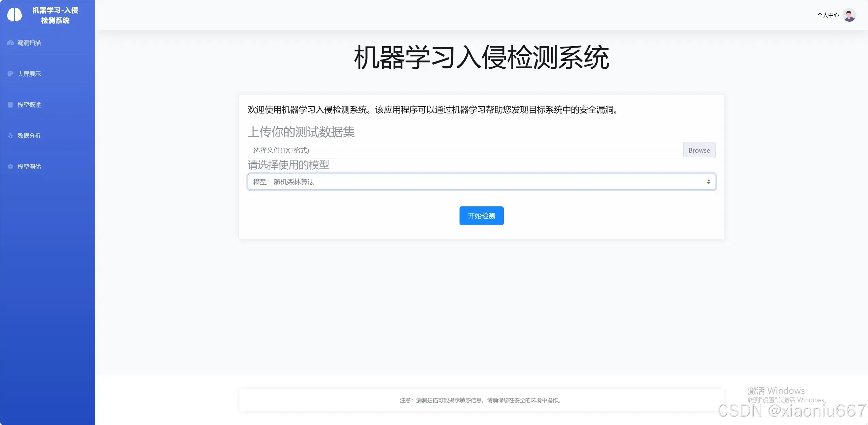Click the 选择文件(TXT格式) file field

tap(465, 150)
